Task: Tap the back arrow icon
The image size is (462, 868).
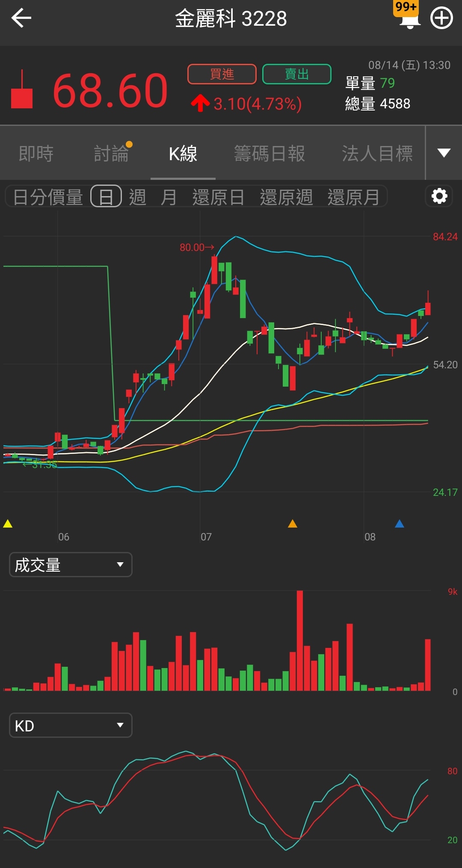Action: [21, 18]
